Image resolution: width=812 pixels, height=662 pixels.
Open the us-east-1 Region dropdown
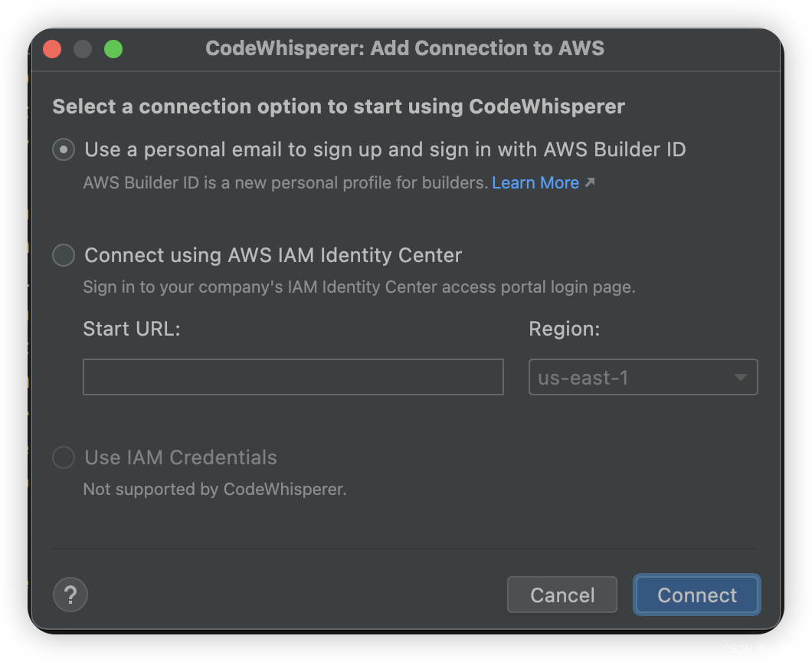pos(643,376)
